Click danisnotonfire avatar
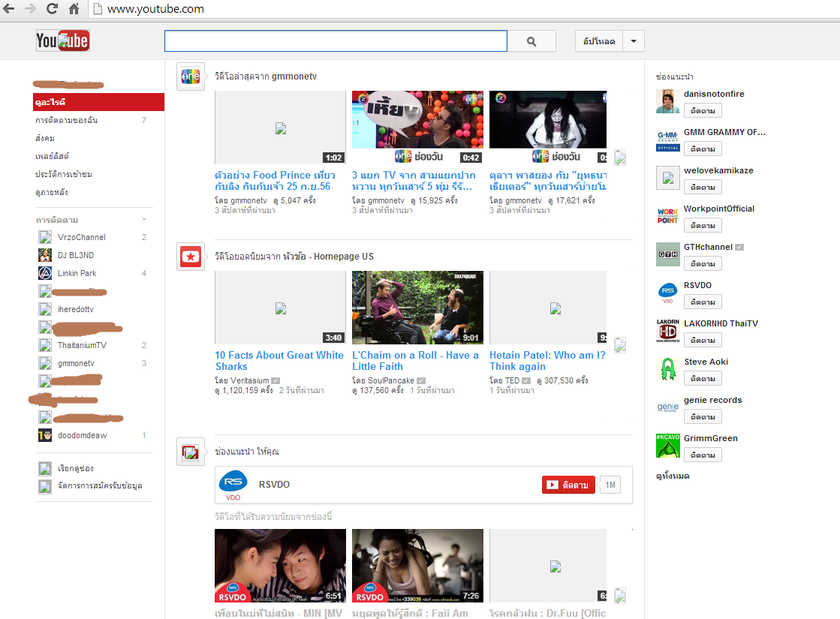 [x=668, y=102]
